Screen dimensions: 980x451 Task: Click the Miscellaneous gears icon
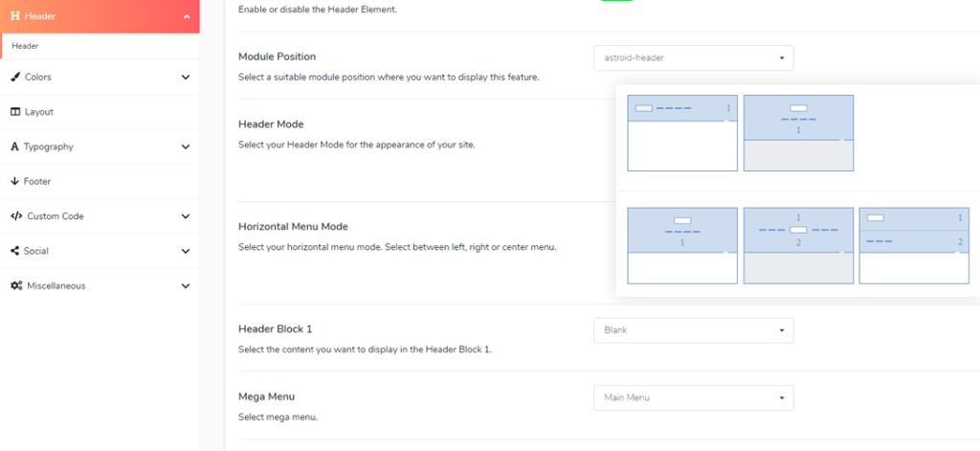17,286
